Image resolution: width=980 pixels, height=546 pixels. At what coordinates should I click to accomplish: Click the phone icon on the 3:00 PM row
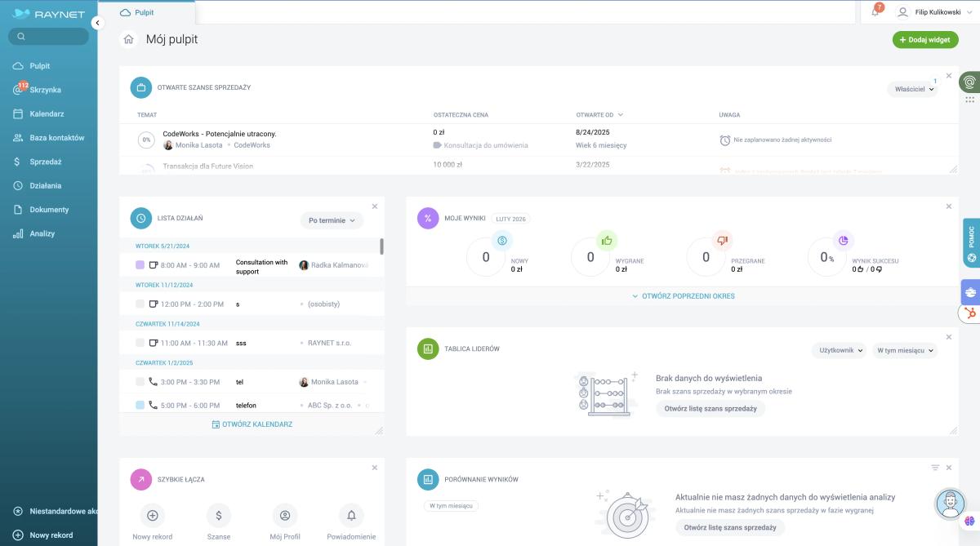click(x=154, y=382)
